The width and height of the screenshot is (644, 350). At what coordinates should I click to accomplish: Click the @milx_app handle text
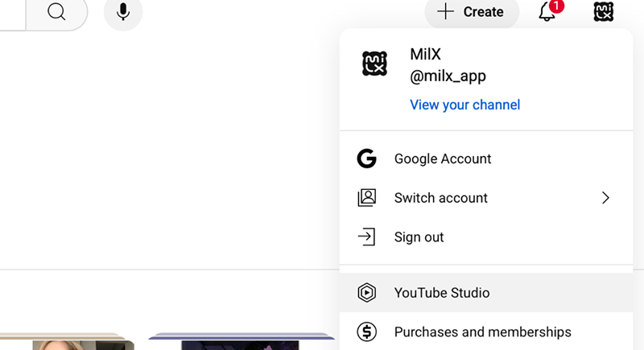pyautogui.click(x=448, y=76)
